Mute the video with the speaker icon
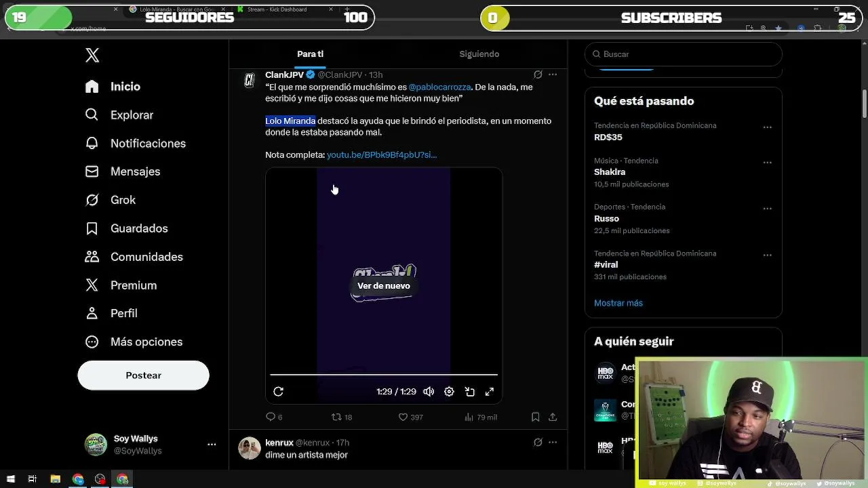Screen dimensions: 868x488 pos(429,392)
